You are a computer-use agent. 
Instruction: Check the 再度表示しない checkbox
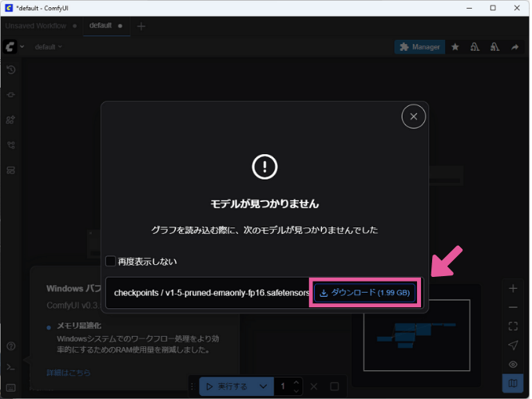click(110, 262)
